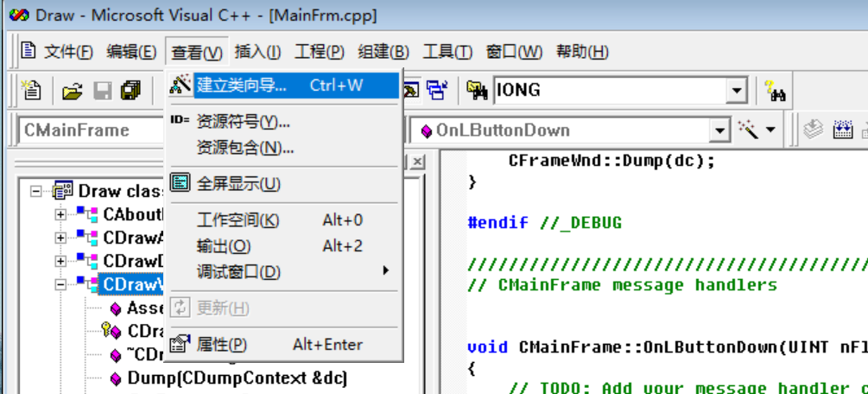This screenshot has height=394, width=868.
Task: Click the IONG find text field
Action: click(x=610, y=91)
